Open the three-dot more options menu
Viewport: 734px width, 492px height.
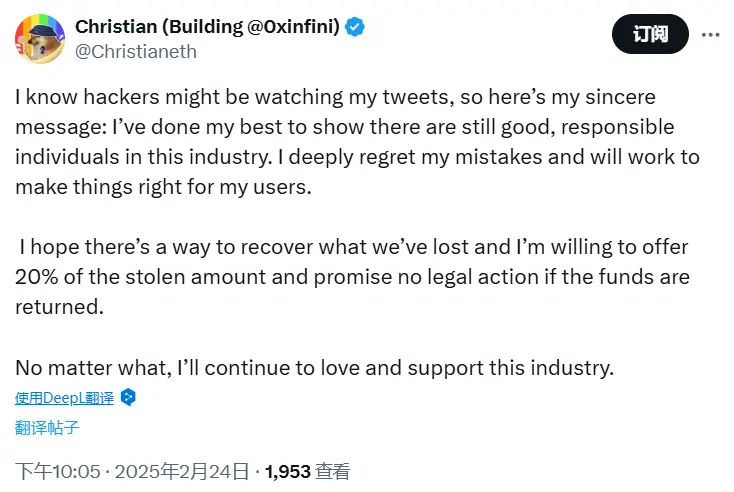(710, 34)
